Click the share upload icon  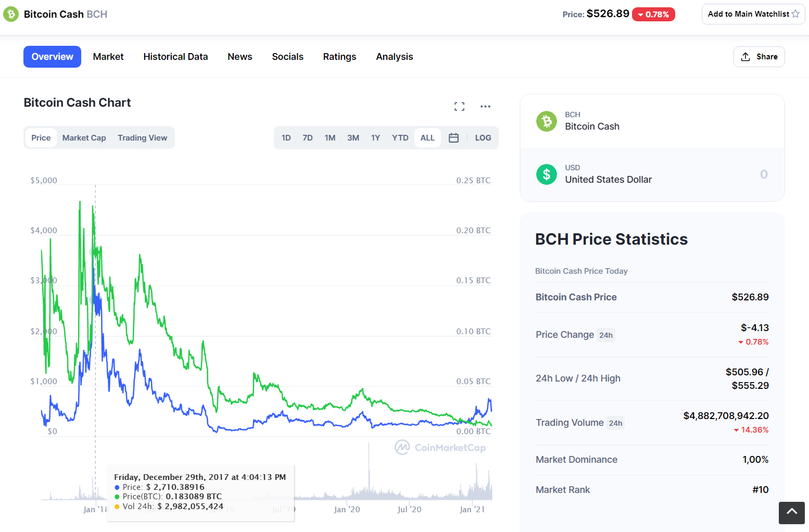[745, 57]
